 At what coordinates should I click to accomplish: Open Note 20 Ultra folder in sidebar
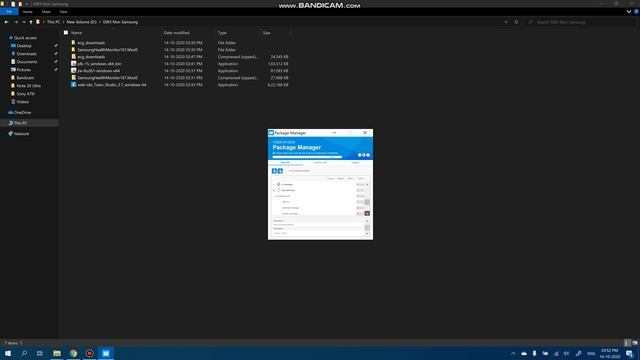click(x=28, y=86)
